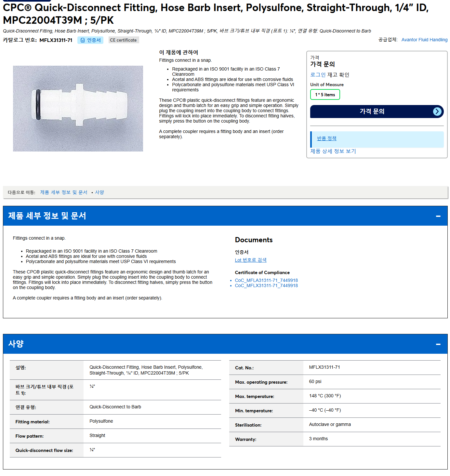The height and width of the screenshot is (476, 450).
Task: Click the '148 °C (300 °F)' value
Action: point(325,396)
